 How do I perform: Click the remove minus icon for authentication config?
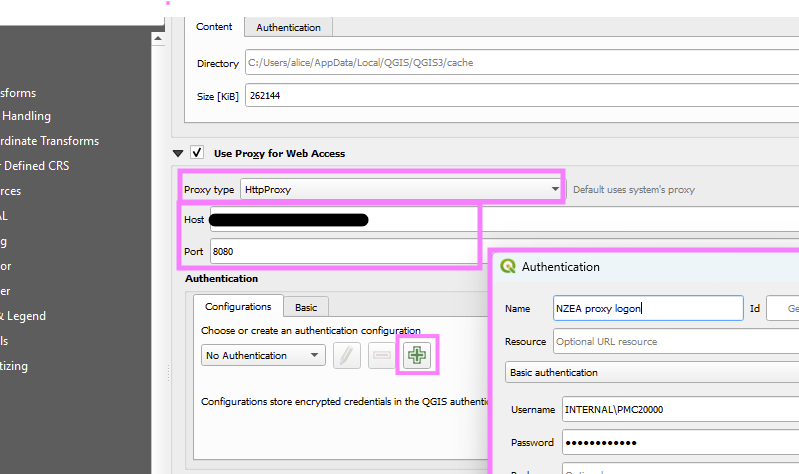[382, 355]
